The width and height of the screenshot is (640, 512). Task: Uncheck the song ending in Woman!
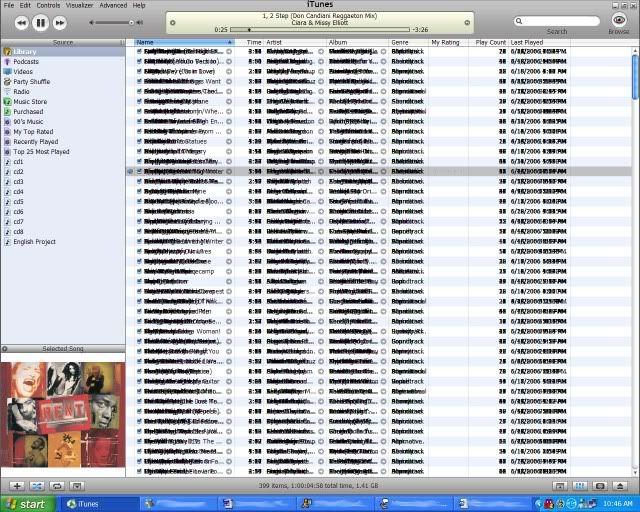pos(139,332)
